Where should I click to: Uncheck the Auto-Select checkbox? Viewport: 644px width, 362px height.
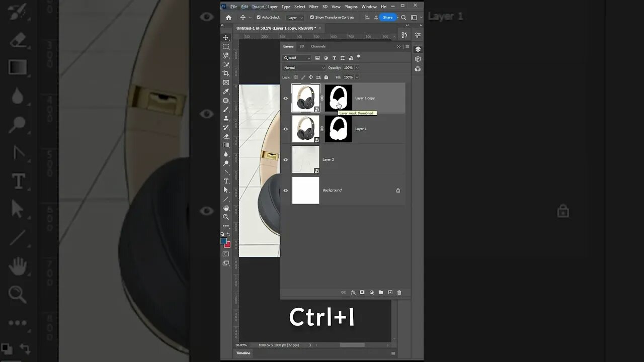tap(259, 17)
